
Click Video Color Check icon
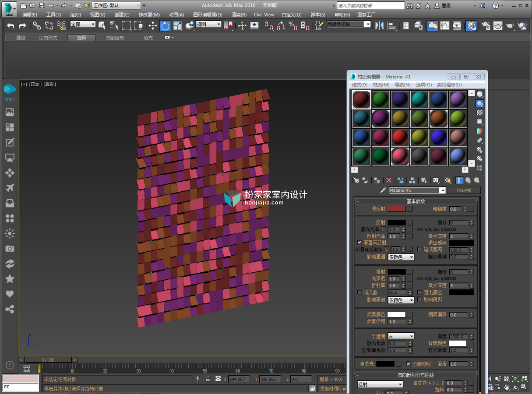[x=480, y=131]
